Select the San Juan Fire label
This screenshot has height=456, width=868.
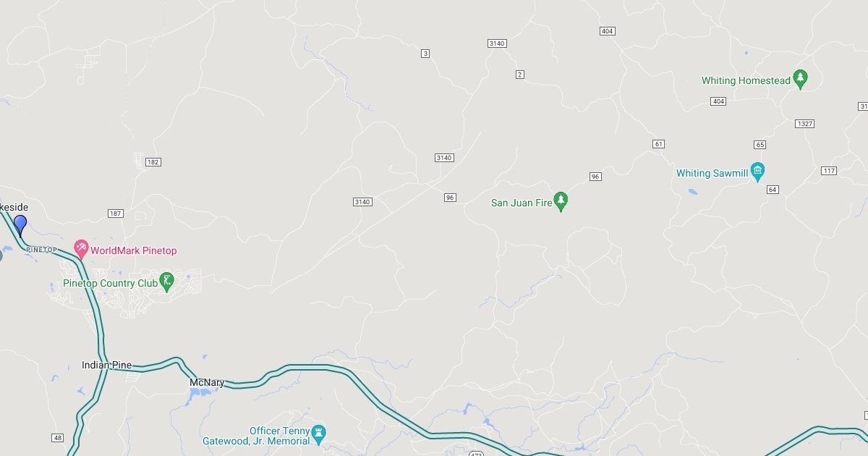coord(522,203)
